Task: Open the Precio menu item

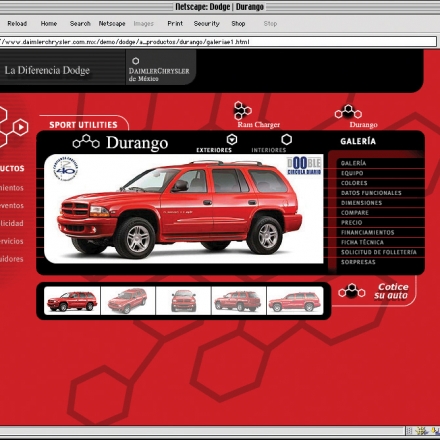Action: pyautogui.click(x=351, y=222)
